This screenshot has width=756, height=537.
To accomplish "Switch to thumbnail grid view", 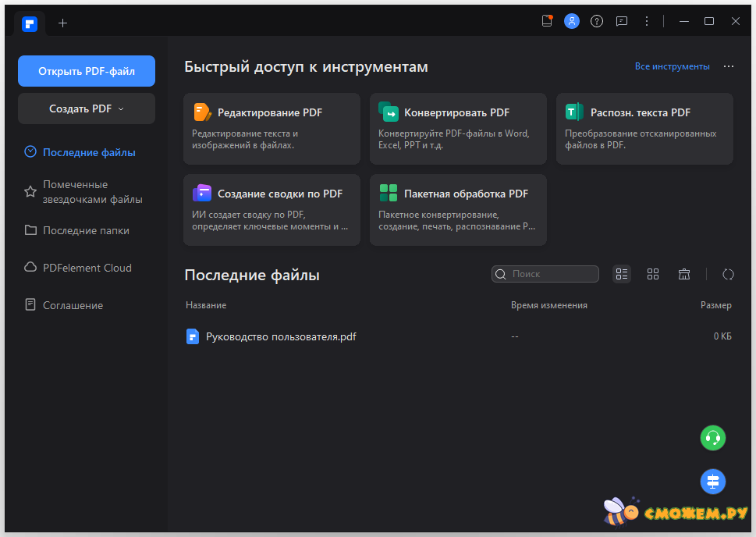I will (653, 274).
